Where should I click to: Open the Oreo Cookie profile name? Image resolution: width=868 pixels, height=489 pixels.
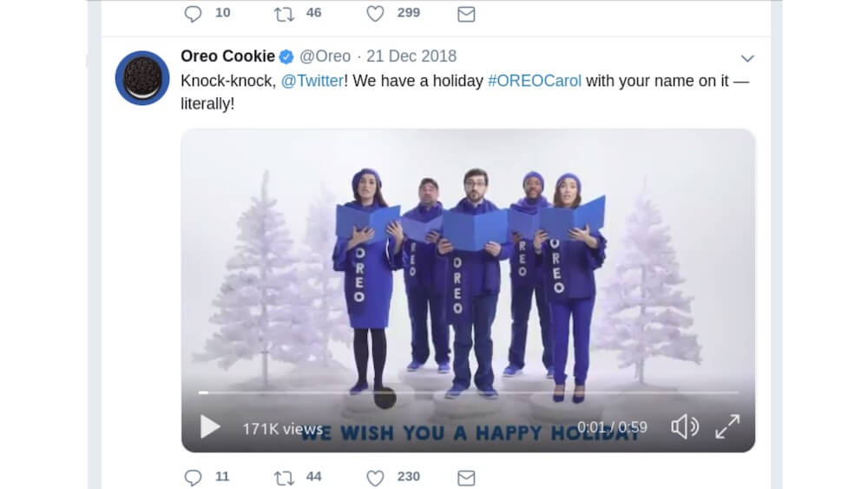[x=227, y=56]
